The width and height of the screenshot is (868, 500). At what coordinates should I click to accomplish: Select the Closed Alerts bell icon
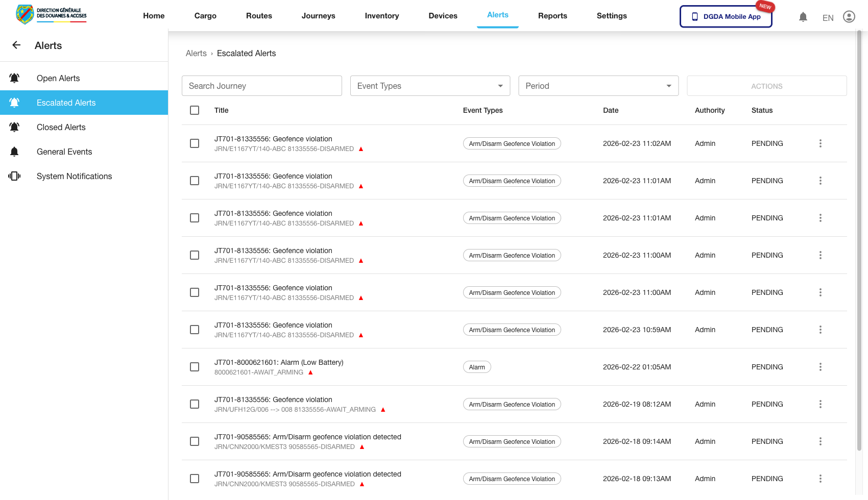point(14,127)
